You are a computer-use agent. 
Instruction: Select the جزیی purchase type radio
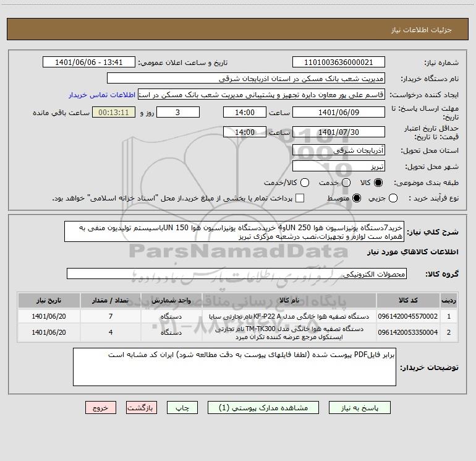(x=393, y=198)
